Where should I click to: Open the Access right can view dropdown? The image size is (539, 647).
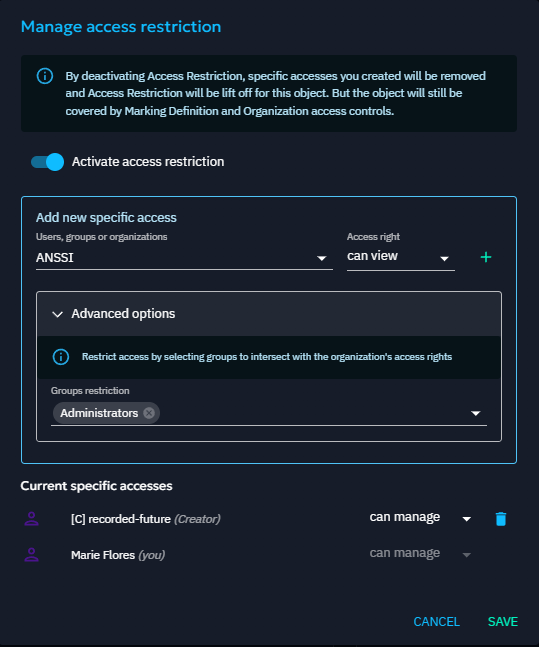click(401, 257)
